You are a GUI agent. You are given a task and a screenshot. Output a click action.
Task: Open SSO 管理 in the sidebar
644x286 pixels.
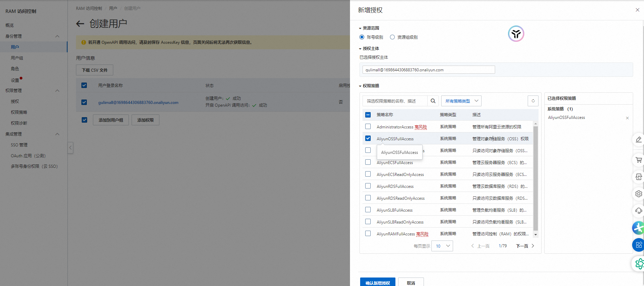(19, 145)
